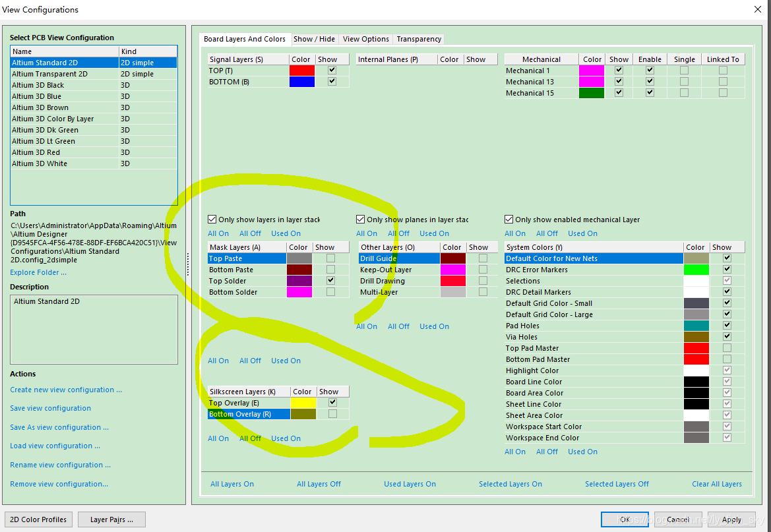Uncheck Show for Top Solder layer
This screenshot has height=532, width=771.
tap(331, 281)
